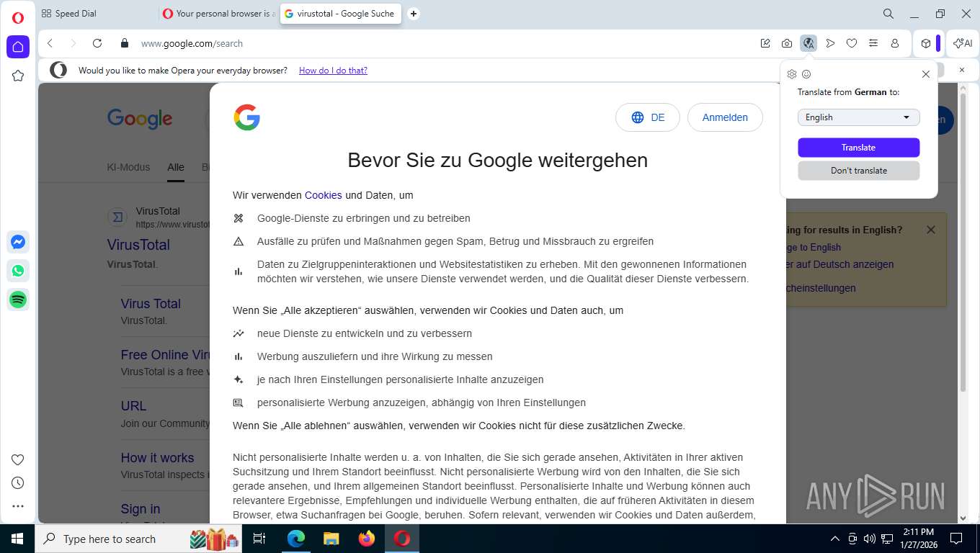
Task: Close the 'results in English' notice
Action: (x=931, y=230)
